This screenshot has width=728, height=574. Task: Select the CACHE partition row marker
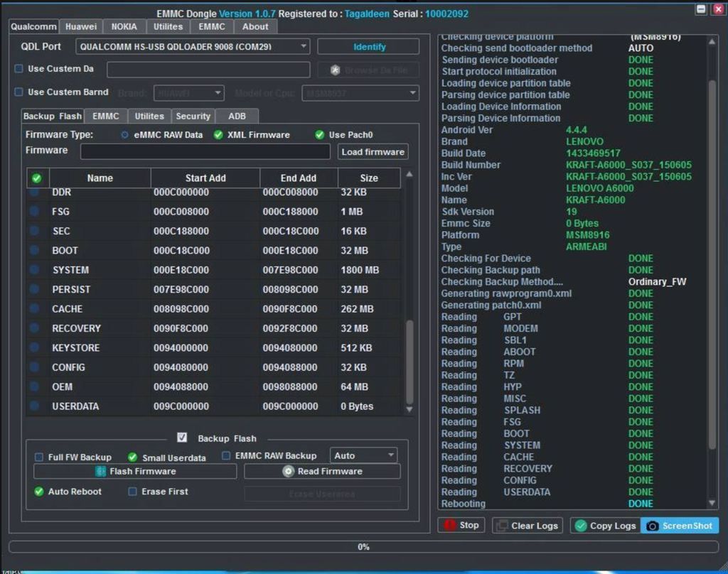(x=34, y=308)
